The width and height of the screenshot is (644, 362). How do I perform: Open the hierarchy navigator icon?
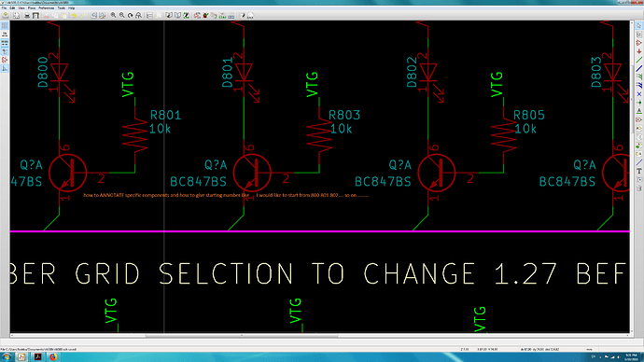(x=149, y=16)
